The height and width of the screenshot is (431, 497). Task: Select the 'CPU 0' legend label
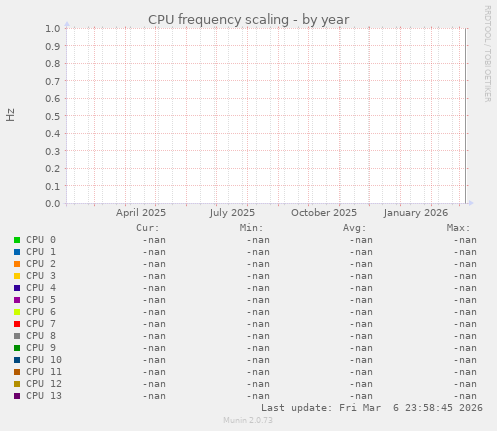(41, 240)
